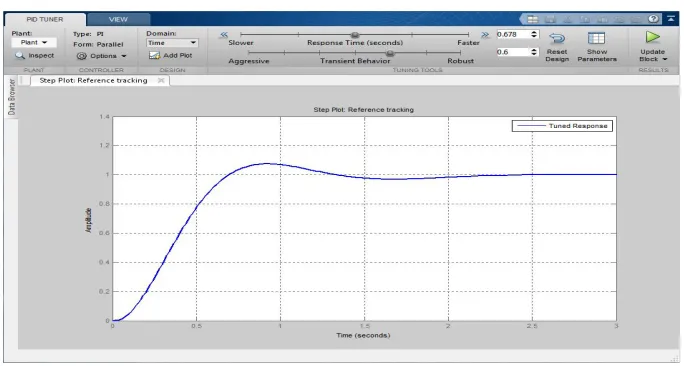Click the Slower double-arrow icon
This screenshot has height=366, width=684.
click(x=224, y=34)
